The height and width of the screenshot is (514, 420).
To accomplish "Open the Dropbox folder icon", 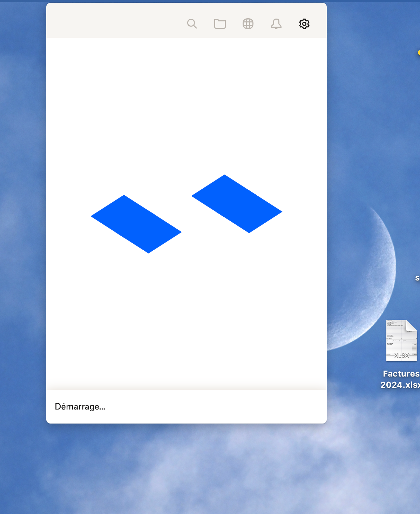I will [220, 24].
